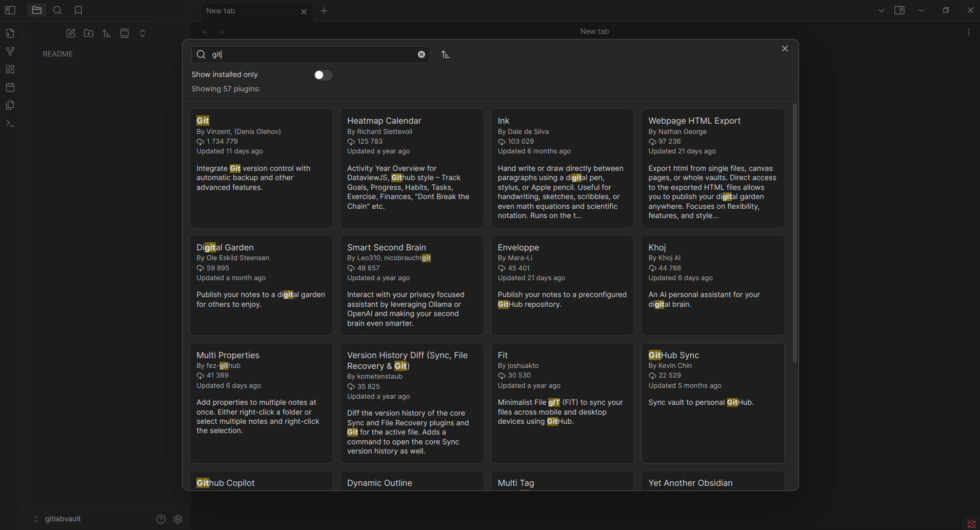The height and width of the screenshot is (530, 980).
Task: Expand or collapse all folders icon
Action: pyautogui.click(x=143, y=33)
